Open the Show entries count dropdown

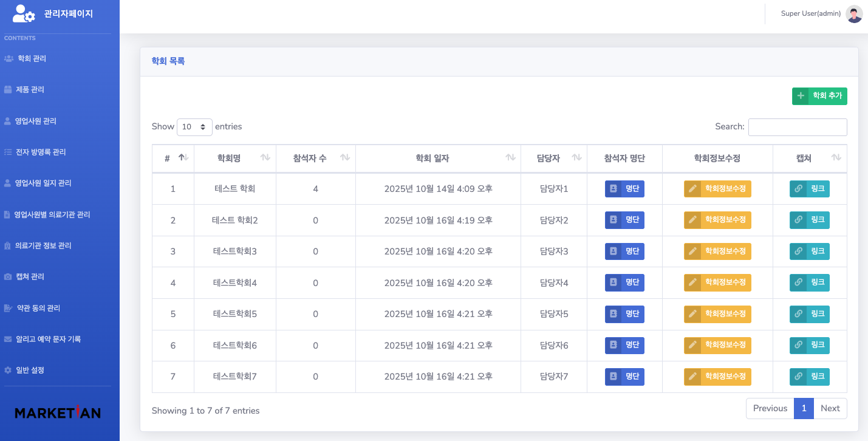[x=194, y=127]
